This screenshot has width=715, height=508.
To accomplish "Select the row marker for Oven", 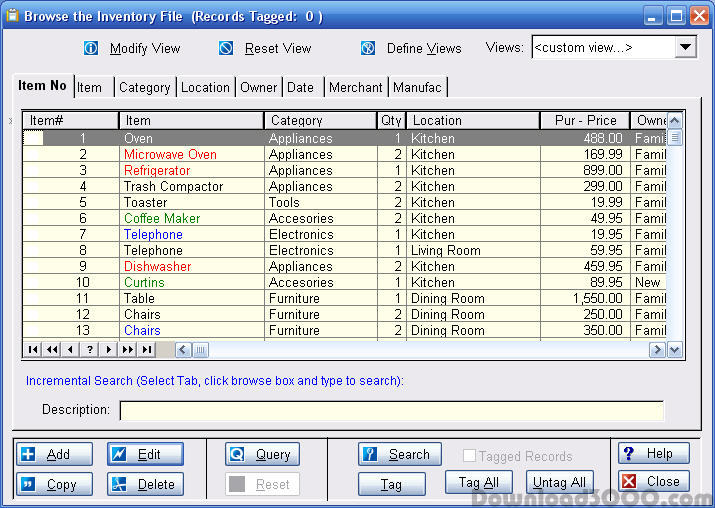I will (34, 138).
